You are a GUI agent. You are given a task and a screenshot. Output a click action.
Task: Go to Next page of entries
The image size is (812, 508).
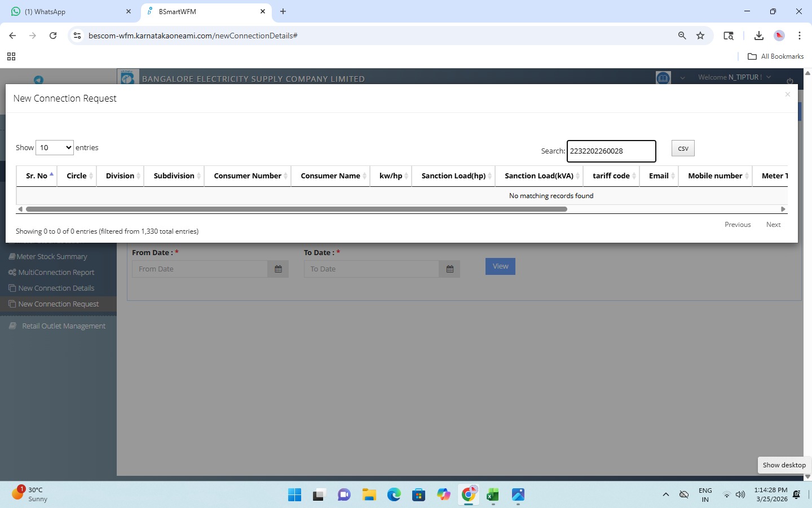774,225
